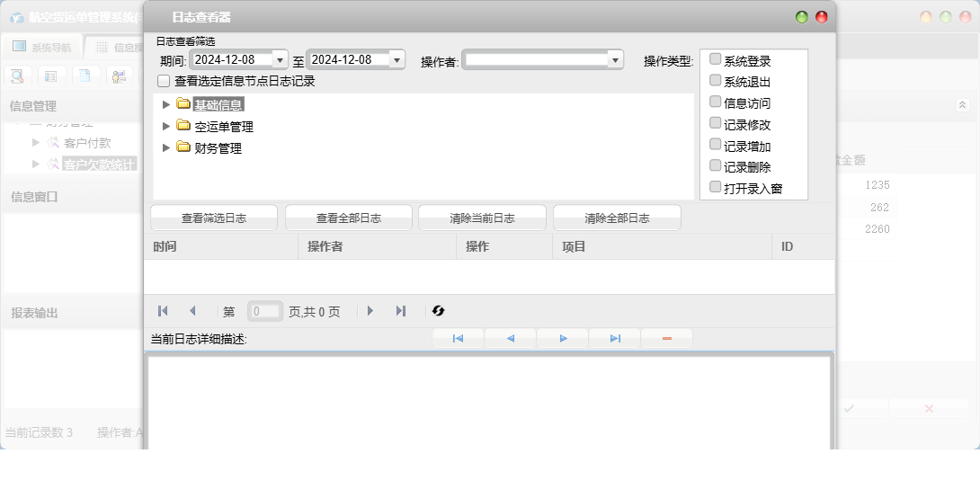
Task: Expand 基础信息 tree node
Action: click(166, 104)
